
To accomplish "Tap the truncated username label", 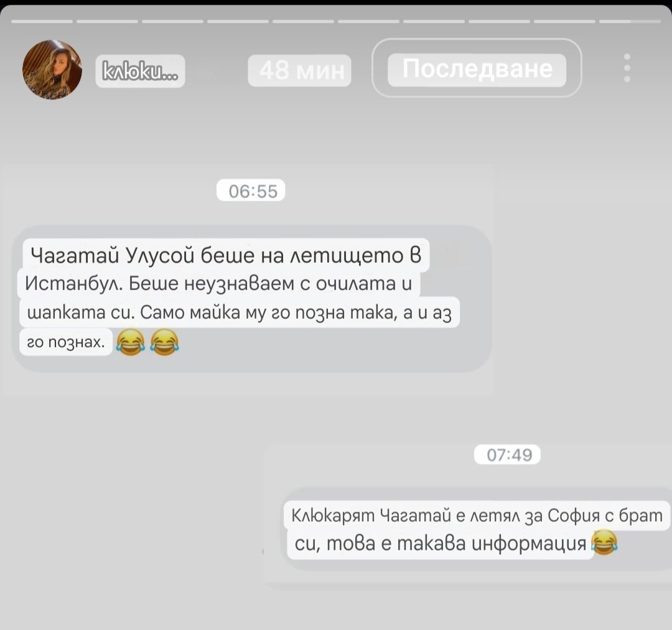I will 140,71.
